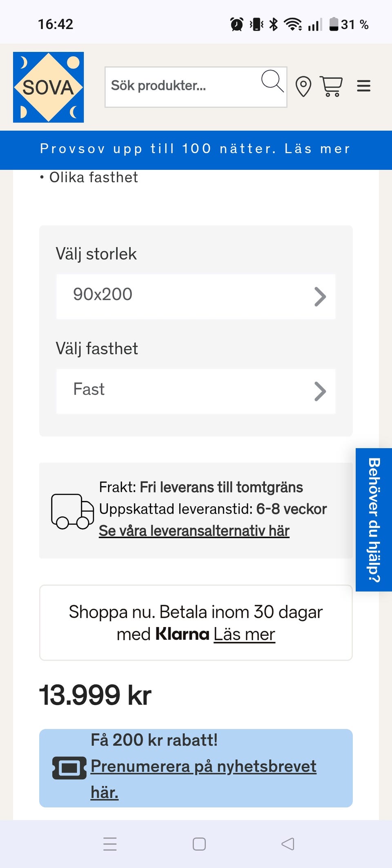This screenshot has height=868, width=392.
Task: Tap the coupon ticket icon
Action: tap(69, 768)
